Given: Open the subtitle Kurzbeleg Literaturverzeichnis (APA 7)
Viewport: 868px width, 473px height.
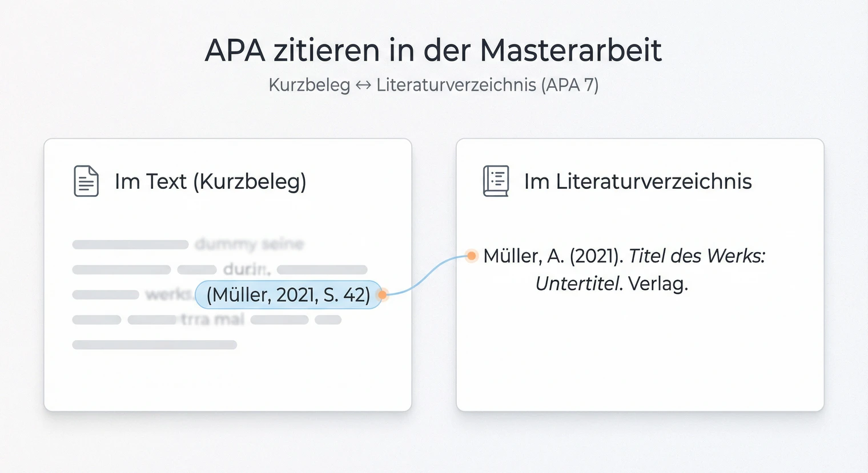Looking at the screenshot, I should (434, 84).
